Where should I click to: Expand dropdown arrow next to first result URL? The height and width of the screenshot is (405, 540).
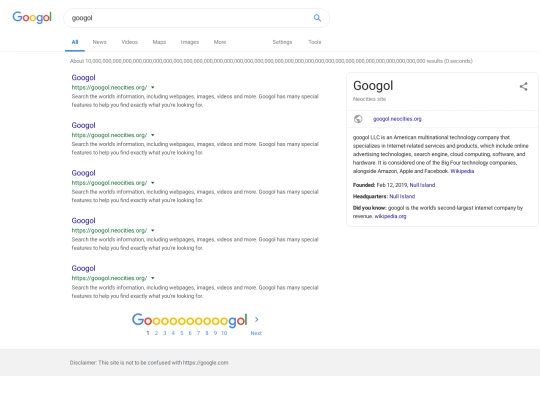153,87
